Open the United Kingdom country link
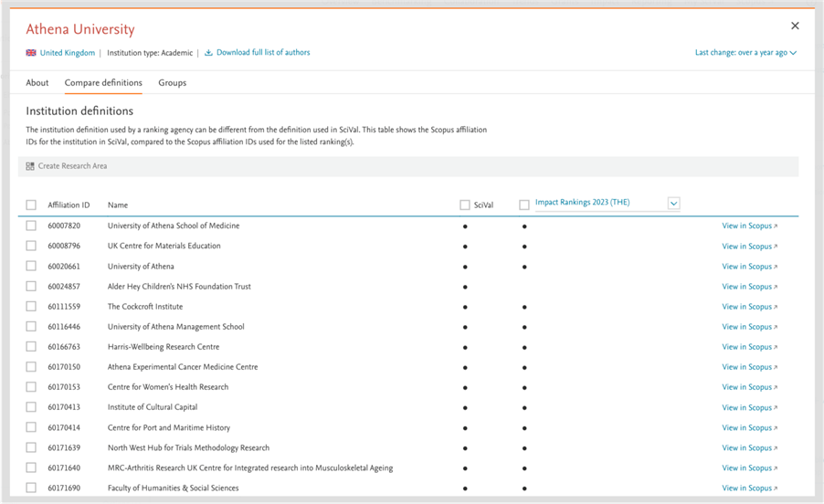The width and height of the screenshot is (824, 504). tap(68, 53)
